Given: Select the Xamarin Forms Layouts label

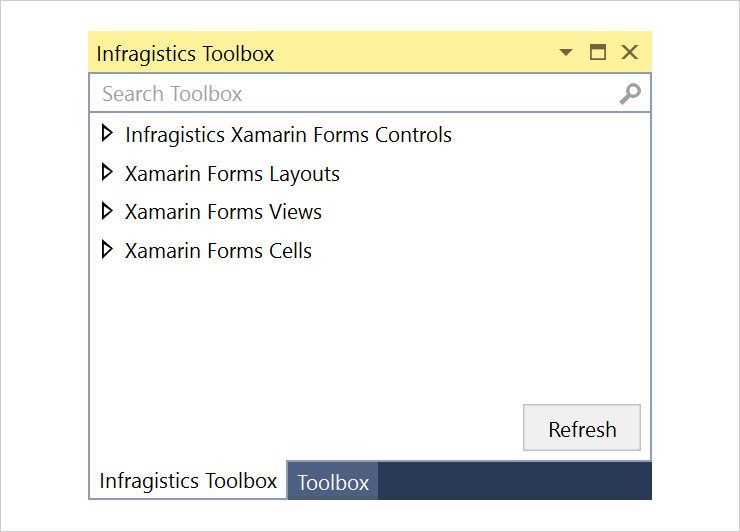Looking at the screenshot, I should click(x=232, y=174).
